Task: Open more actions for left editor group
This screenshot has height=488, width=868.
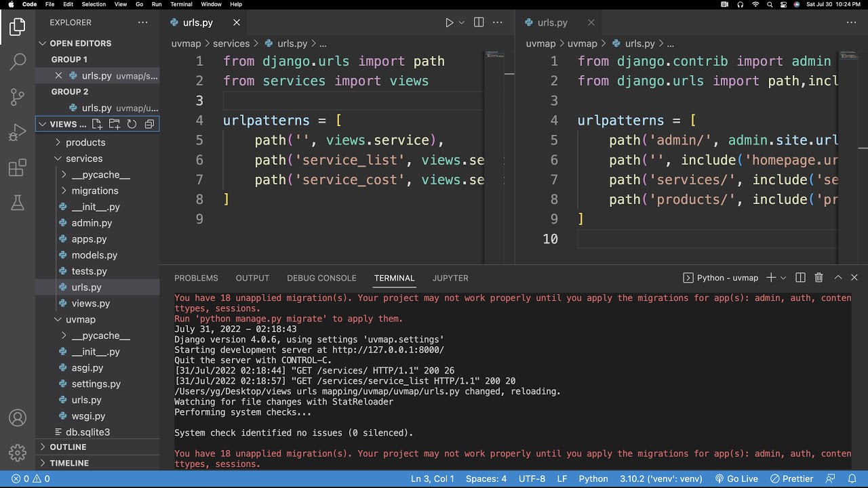Action: (x=498, y=22)
